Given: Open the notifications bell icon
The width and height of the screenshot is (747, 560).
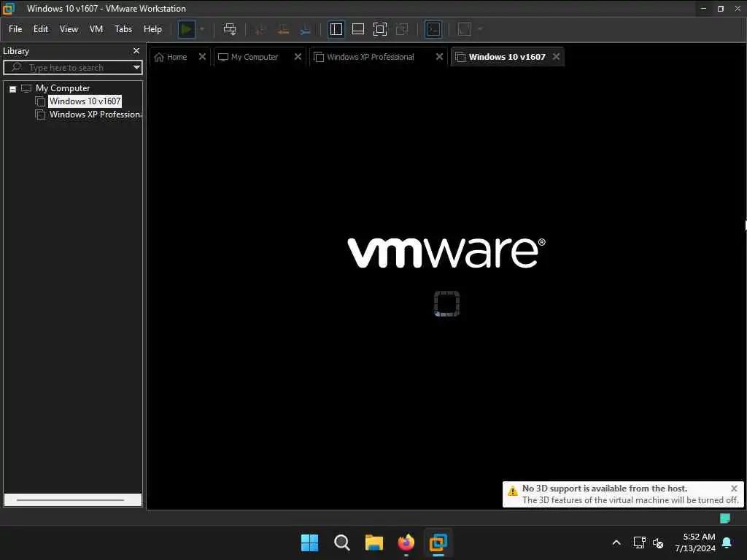Looking at the screenshot, I should (727, 542).
